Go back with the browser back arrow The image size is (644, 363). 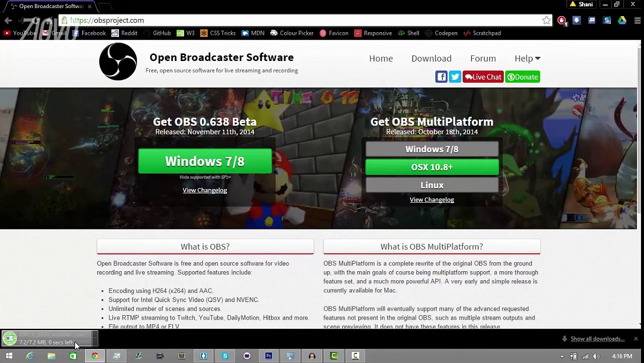click(x=8, y=20)
